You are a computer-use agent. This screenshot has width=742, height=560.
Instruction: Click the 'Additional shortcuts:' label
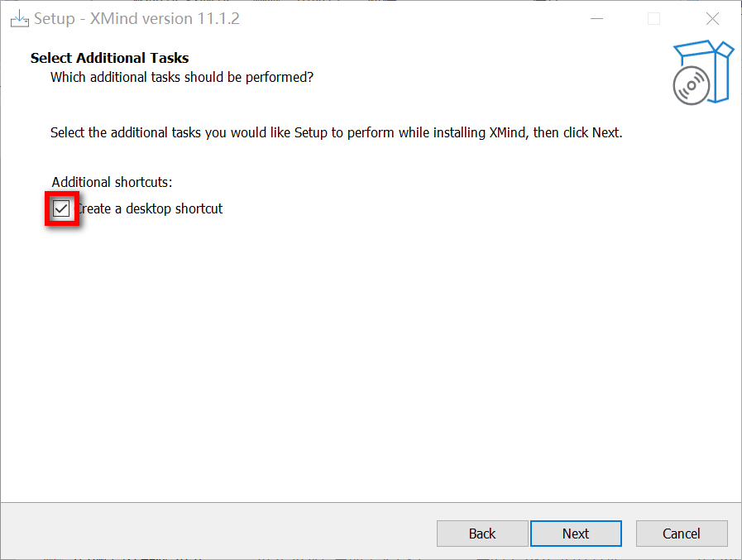click(x=112, y=182)
